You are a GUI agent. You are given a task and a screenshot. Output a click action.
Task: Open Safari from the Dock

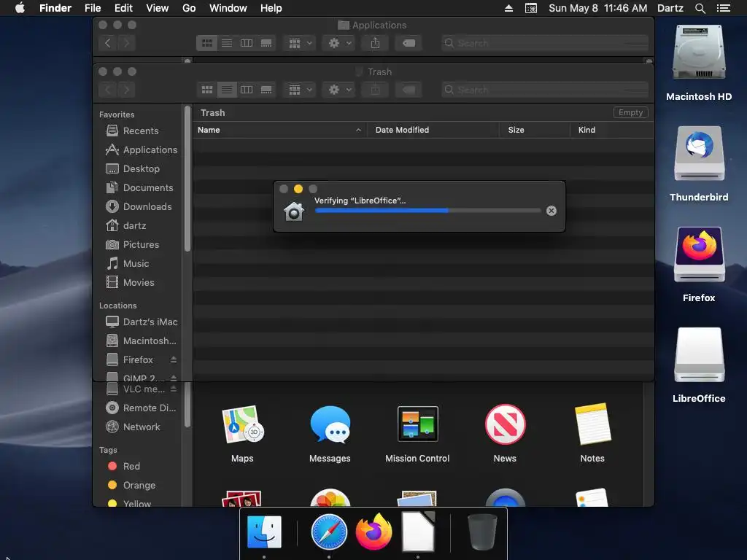click(329, 532)
